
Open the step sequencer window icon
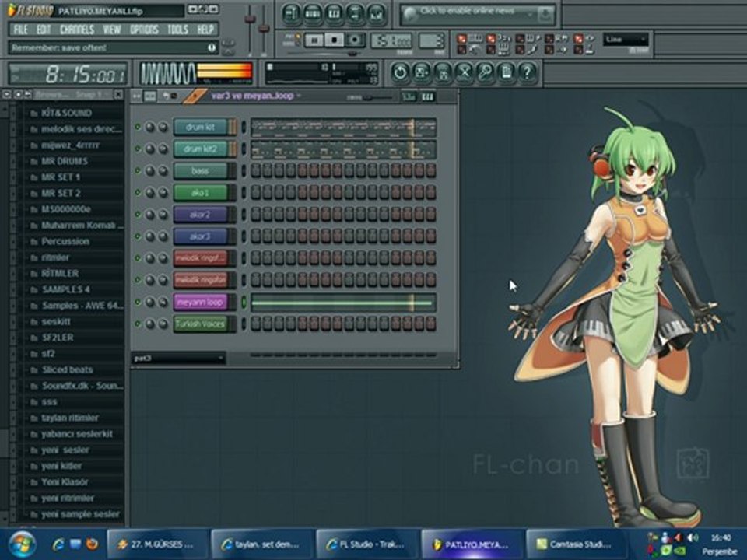click(313, 14)
